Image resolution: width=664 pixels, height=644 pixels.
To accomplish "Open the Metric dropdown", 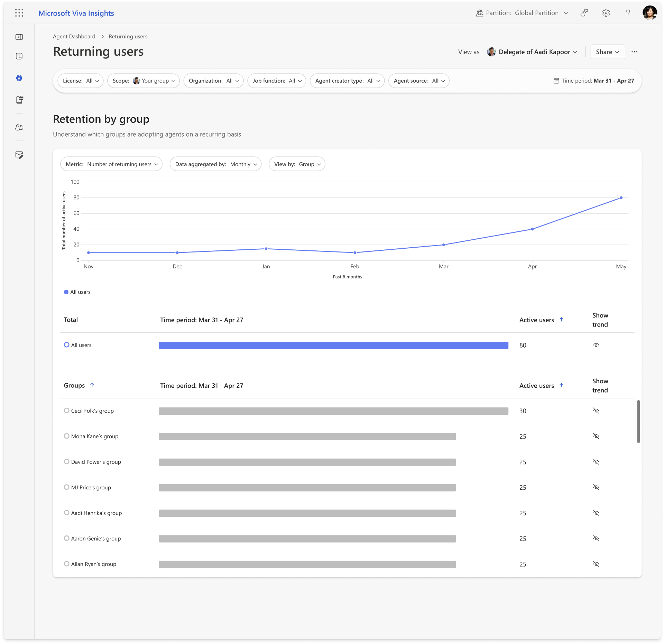I will pyautogui.click(x=111, y=164).
